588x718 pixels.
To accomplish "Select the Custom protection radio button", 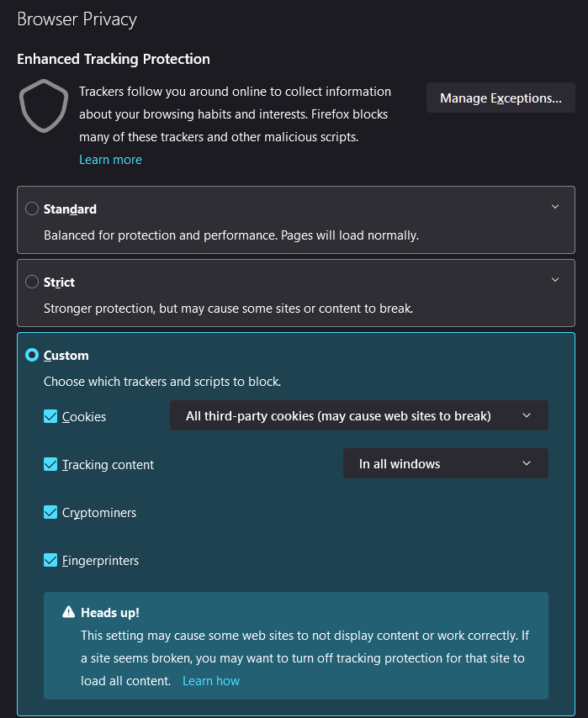I will pos(32,355).
